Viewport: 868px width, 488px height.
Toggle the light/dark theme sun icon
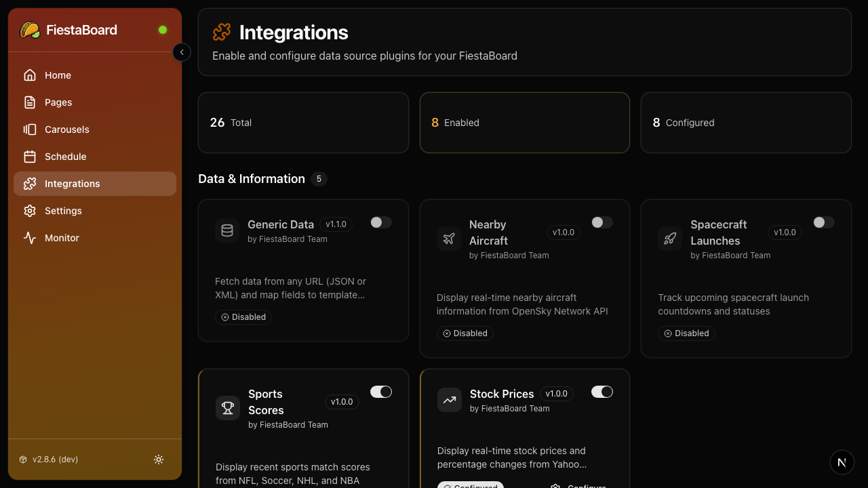click(159, 460)
